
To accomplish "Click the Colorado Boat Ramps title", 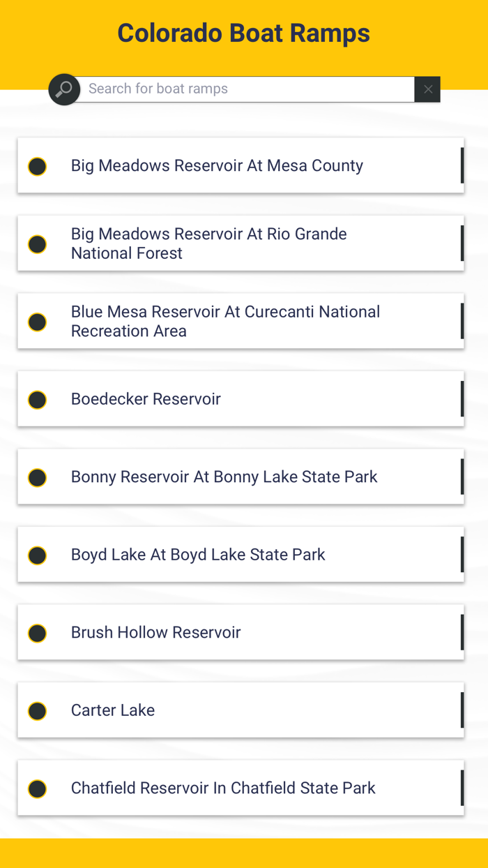I will tap(243, 33).
